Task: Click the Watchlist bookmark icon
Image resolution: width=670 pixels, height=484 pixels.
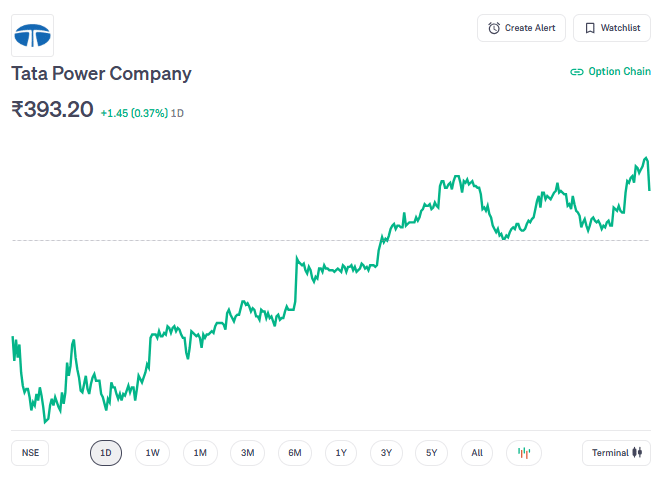Action: click(590, 28)
